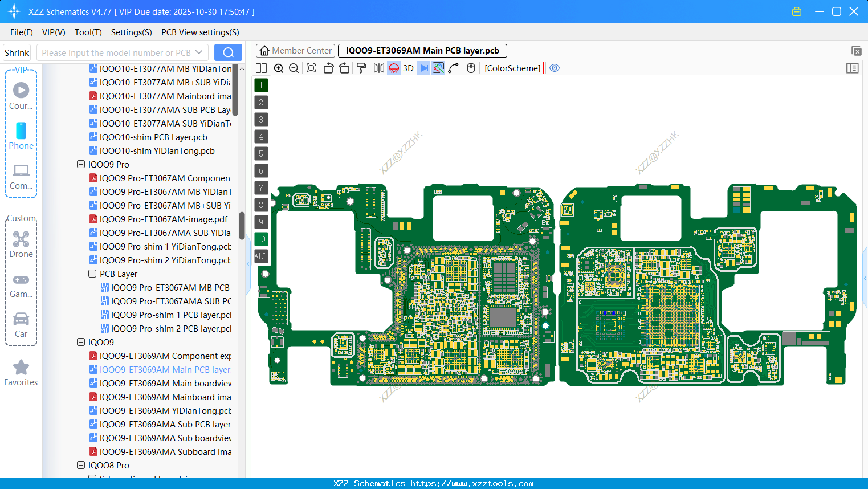
Task: Click the Member Center button
Action: (295, 50)
